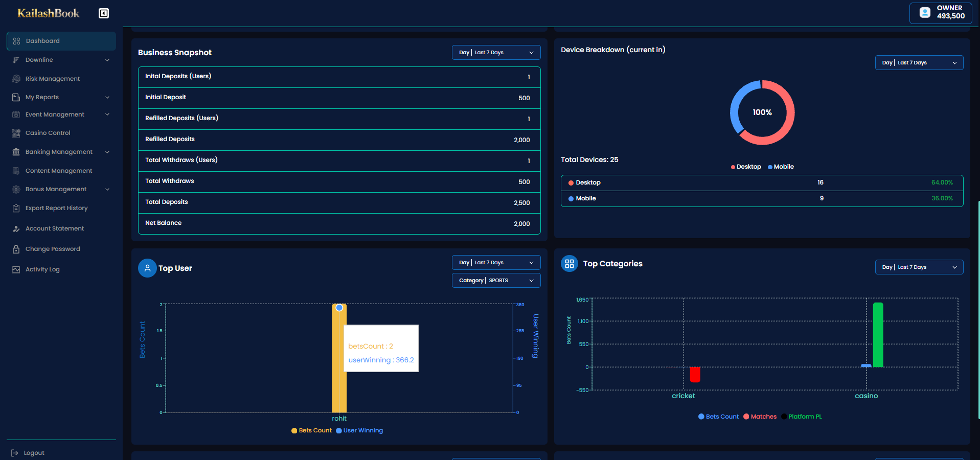Click the green casino Platform PL bar
This screenshot has width=980, height=460.
point(878,335)
